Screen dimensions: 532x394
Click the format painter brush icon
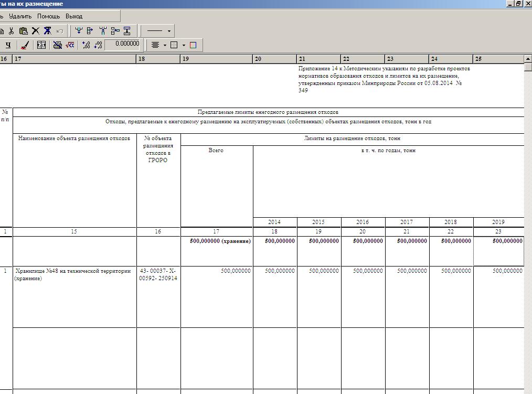[x=25, y=45]
